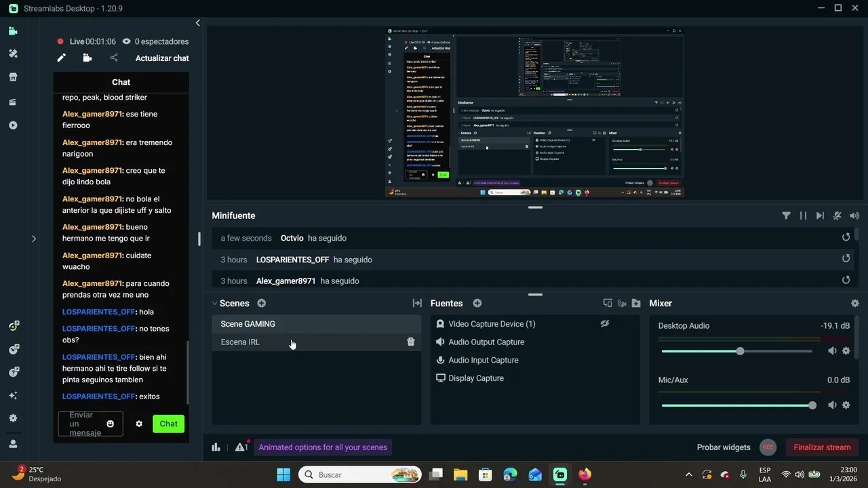
Task: Open Mixer advanced settings gear
Action: click(855, 304)
